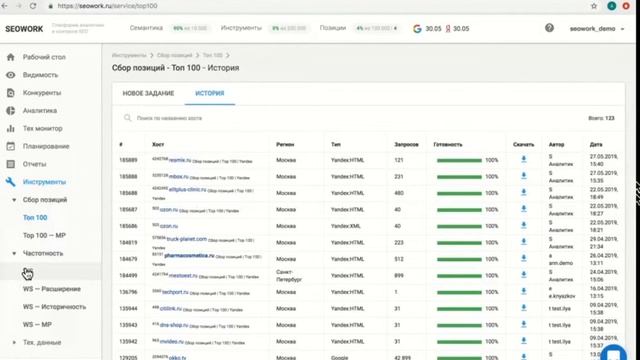
Task: Open Позиции in the top menu
Action: 333,28
